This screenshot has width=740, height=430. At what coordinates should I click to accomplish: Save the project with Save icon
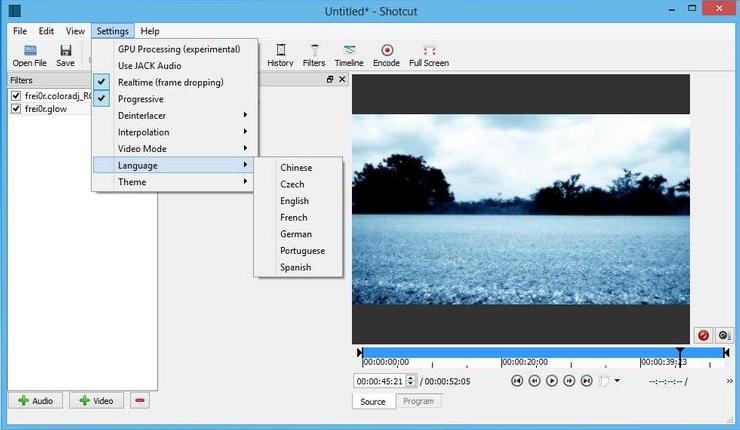click(65, 55)
